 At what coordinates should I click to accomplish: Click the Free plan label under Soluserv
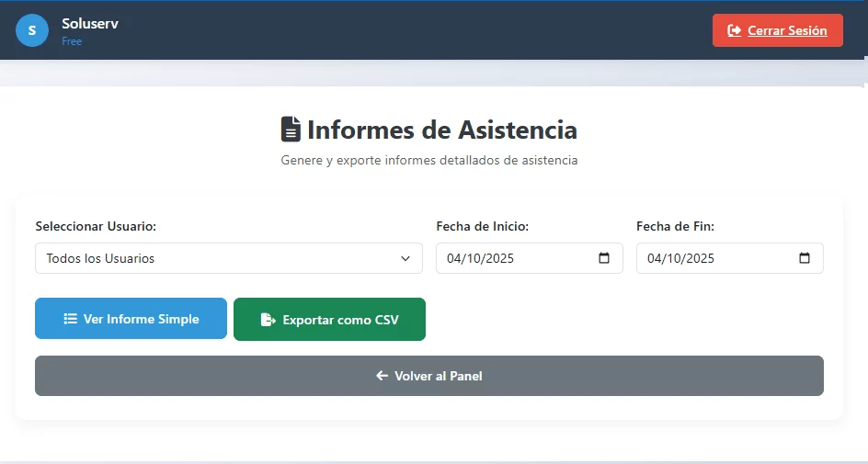[x=72, y=41]
